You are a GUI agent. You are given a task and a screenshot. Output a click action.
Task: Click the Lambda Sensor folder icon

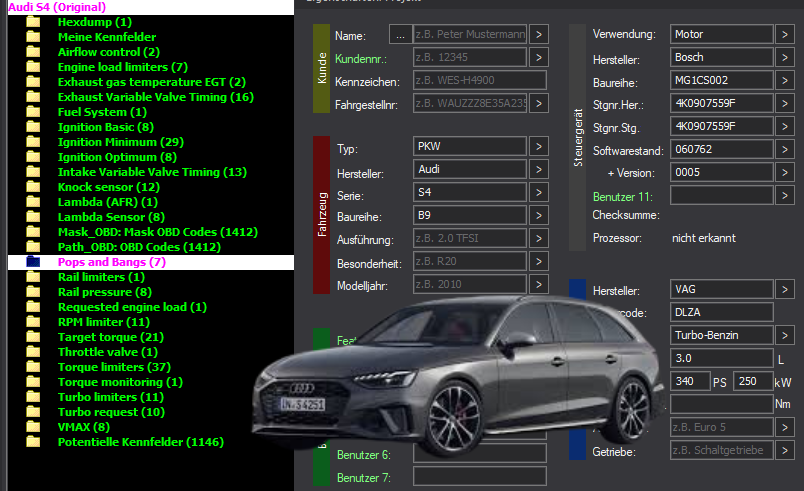click(33, 217)
